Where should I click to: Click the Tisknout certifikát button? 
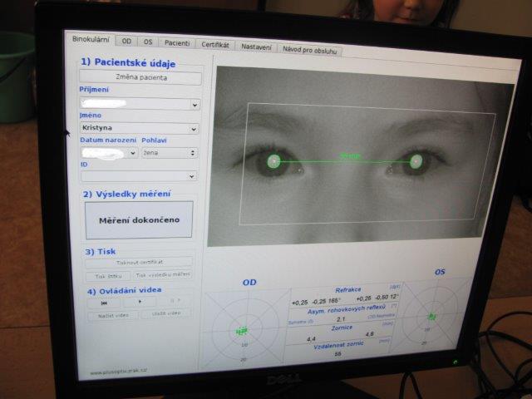(x=139, y=262)
